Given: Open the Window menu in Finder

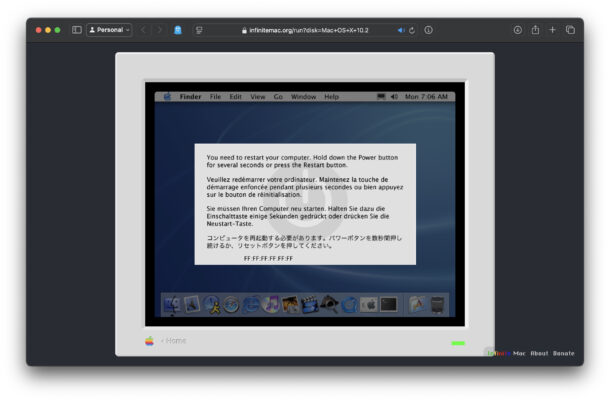Looking at the screenshot, I should click(x=303, y=97).
